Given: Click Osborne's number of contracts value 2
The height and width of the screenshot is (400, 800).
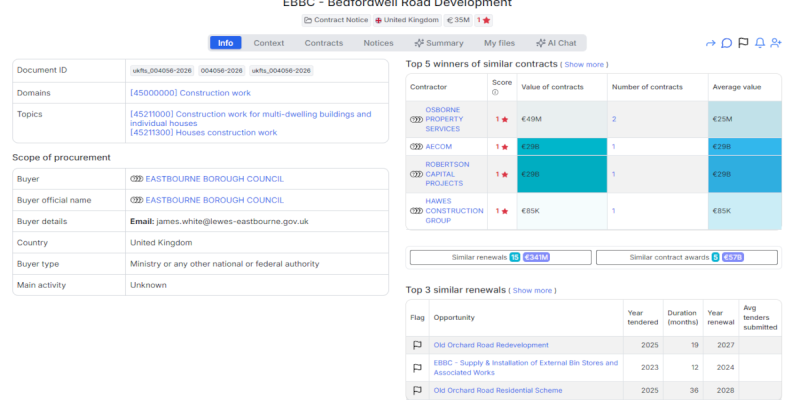Looking at the screenshot, I should click(614, 119).
